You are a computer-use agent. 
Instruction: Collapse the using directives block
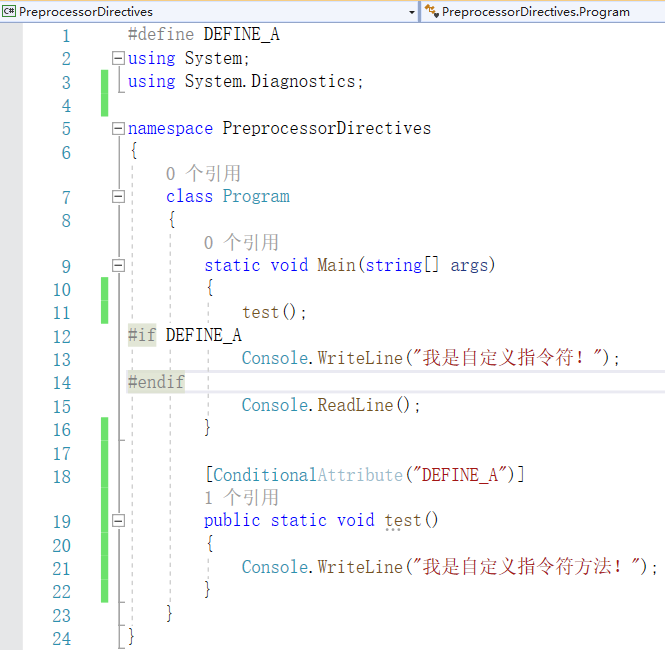point(118,59)
